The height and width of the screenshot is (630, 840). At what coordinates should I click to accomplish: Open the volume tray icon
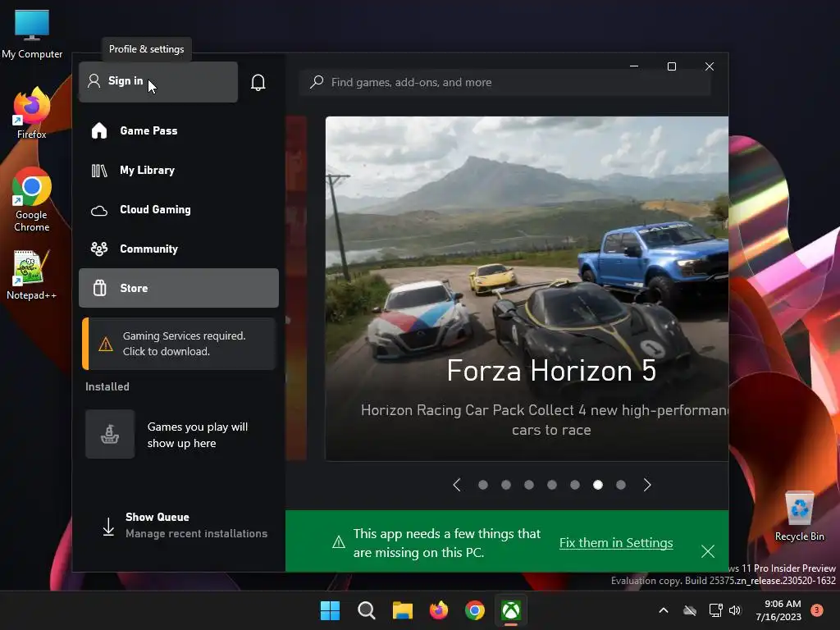tap(735, 610)
